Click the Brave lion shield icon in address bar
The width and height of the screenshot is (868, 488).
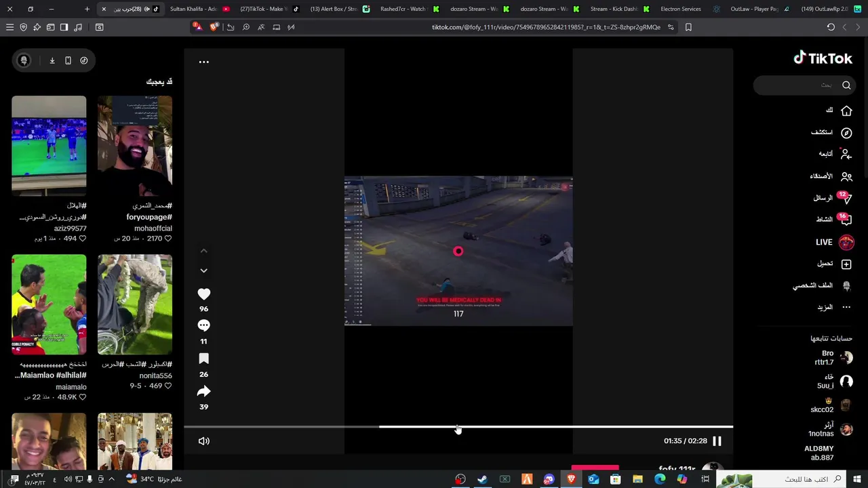coord(214,27)
